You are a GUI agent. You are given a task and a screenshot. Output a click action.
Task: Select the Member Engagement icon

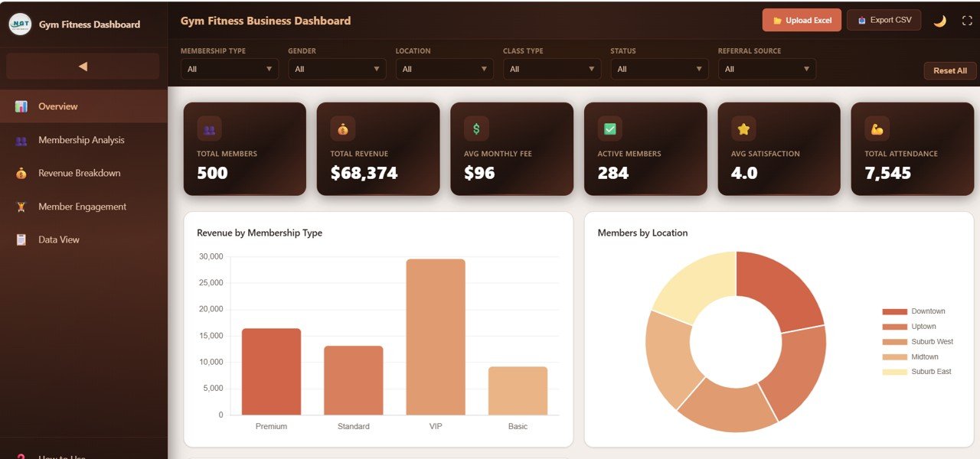[22, 207]
